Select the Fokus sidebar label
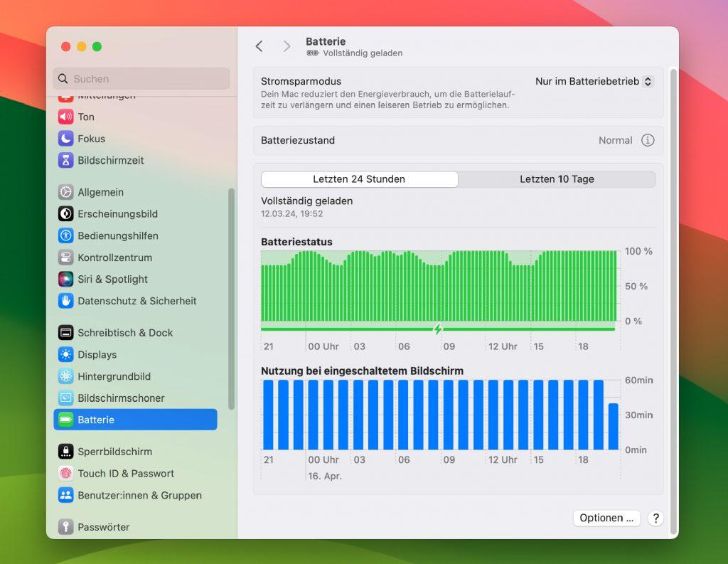This screenshot has height=564, width=728. pyautogui.click(x=92, y=139)
